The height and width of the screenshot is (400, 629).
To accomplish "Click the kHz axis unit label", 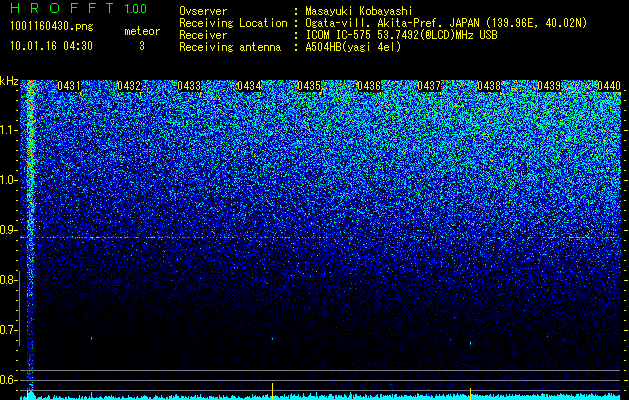I will (9, 81).
